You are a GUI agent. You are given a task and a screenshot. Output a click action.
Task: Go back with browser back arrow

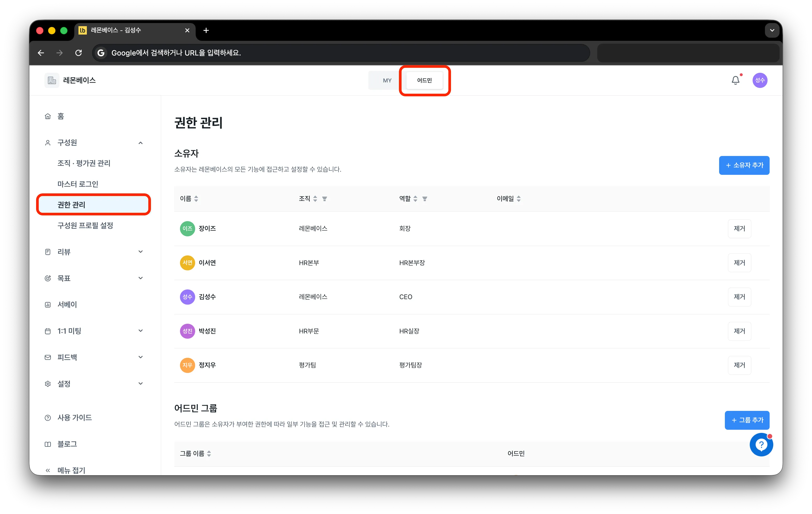click(x=41, y=53)
